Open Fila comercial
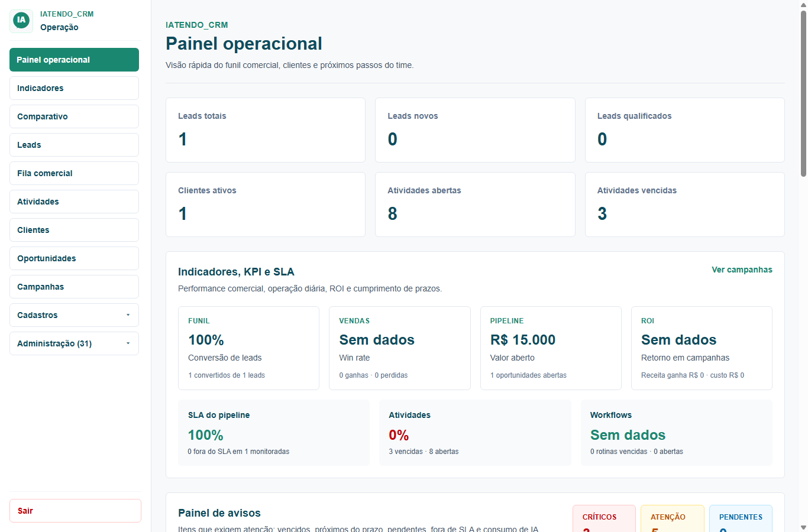This screenshot has height=532, width=808. pyautogui.click(x=74, y=173)
